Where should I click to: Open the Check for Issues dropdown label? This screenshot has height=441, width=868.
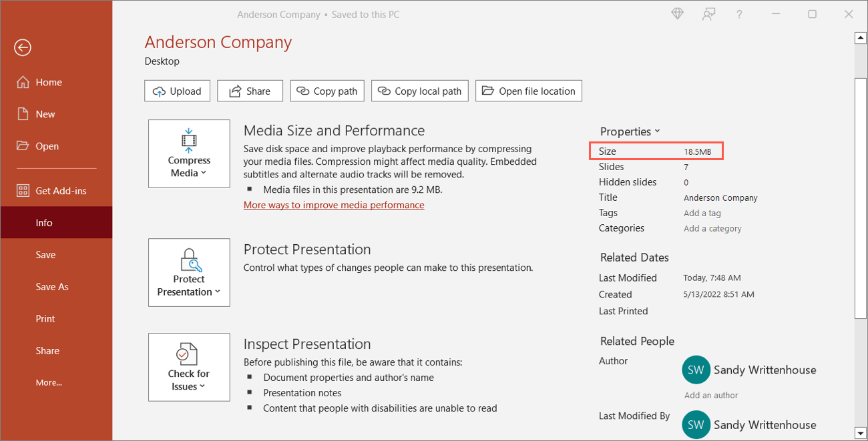189,380
